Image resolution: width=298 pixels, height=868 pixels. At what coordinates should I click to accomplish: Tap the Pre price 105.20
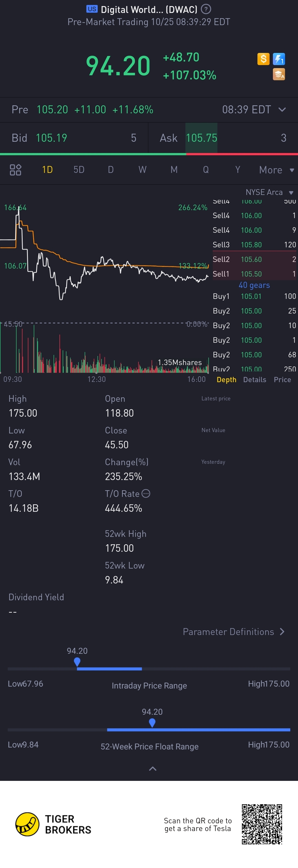pyautogui.click(x=52, y=109)
